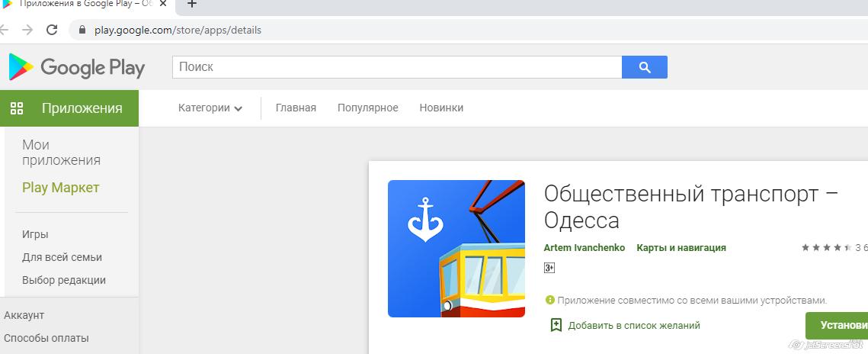Select Мои приложения in sidebar

click(61, 153)
